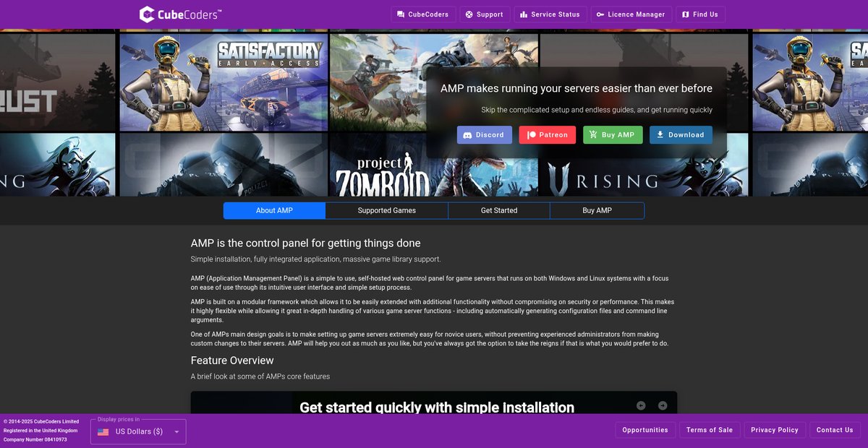
Task: Click the shopping cart icon on Buy AMP
Action: pyautogui.click(x=593, y=135)
